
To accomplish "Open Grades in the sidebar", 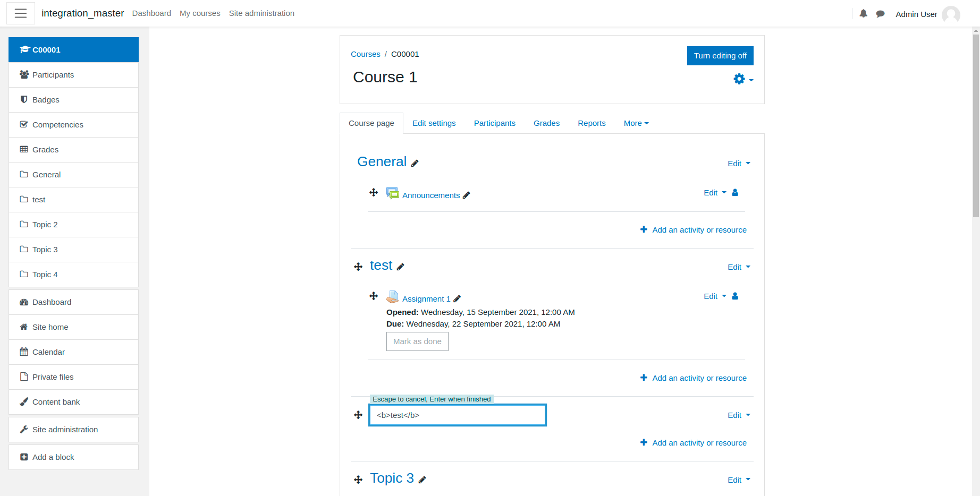I will (73, 150).
